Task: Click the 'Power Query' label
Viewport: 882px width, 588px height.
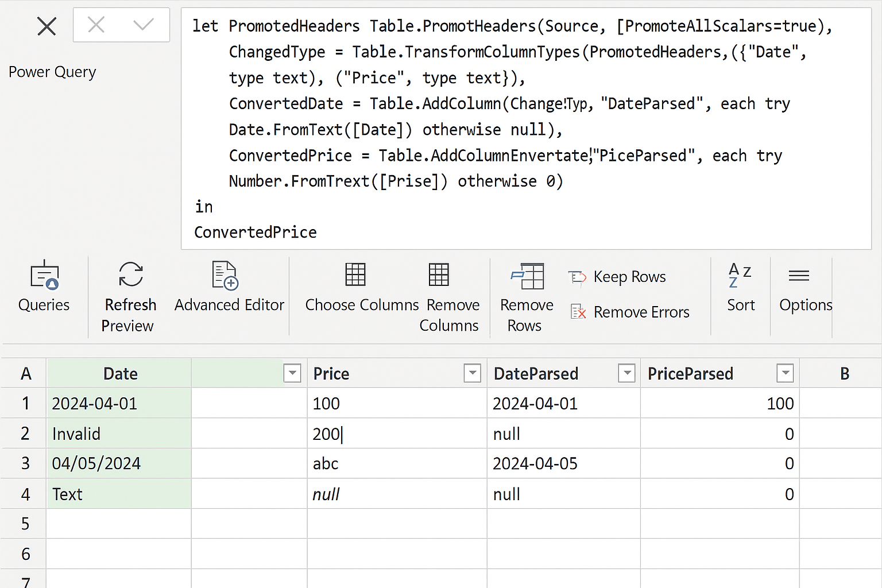Action: (x=52, y=72)
